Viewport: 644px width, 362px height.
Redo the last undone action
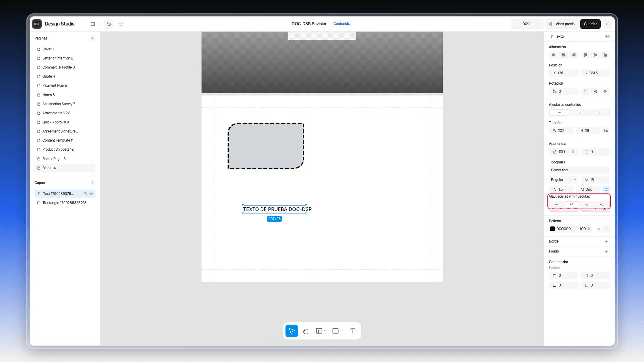click(x=121, y=24)
